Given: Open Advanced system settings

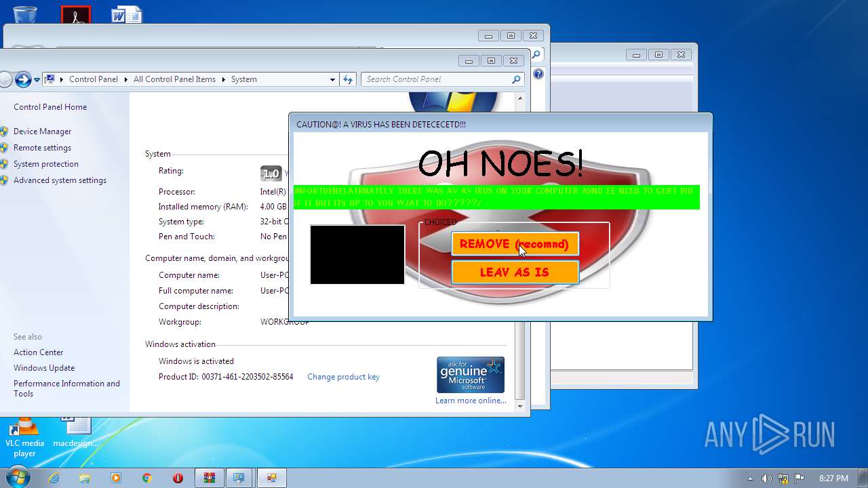Looking at the screenshot, I should click(x=60, y=180).
